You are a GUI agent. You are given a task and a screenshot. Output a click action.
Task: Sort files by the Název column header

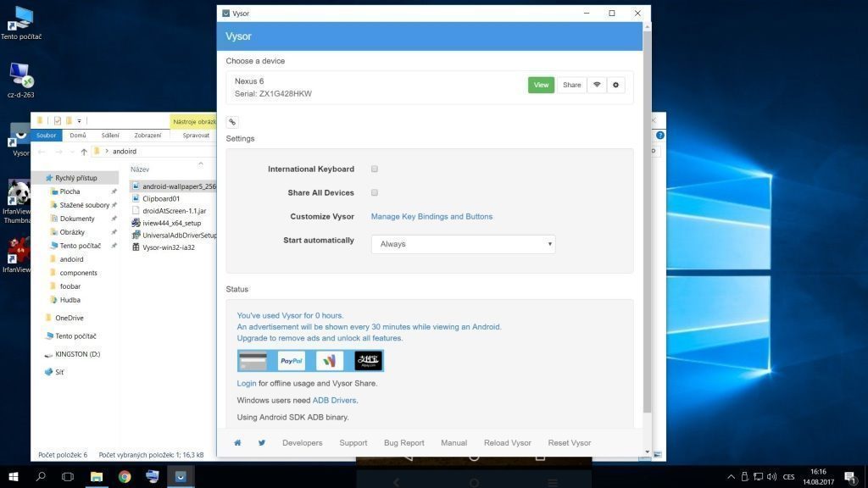140,169
